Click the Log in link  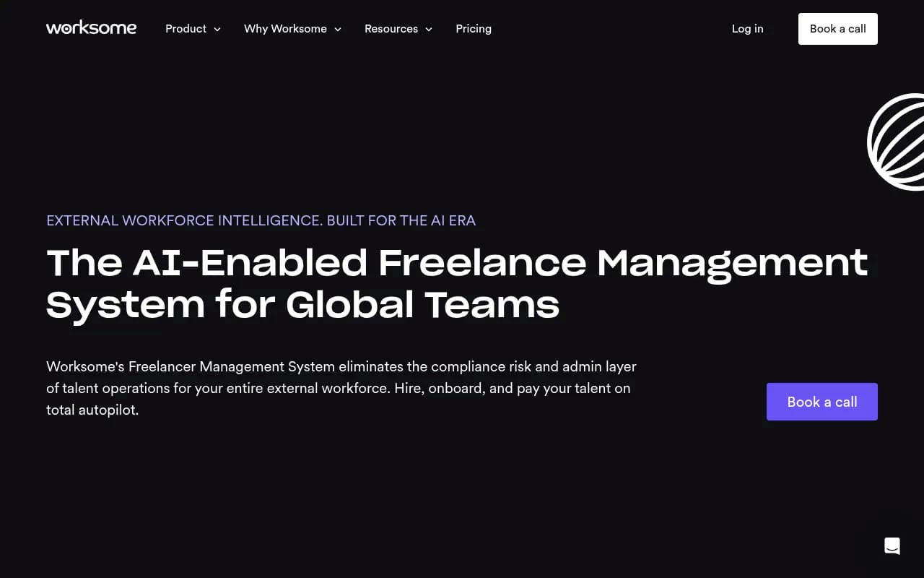(x=747, y=29)
